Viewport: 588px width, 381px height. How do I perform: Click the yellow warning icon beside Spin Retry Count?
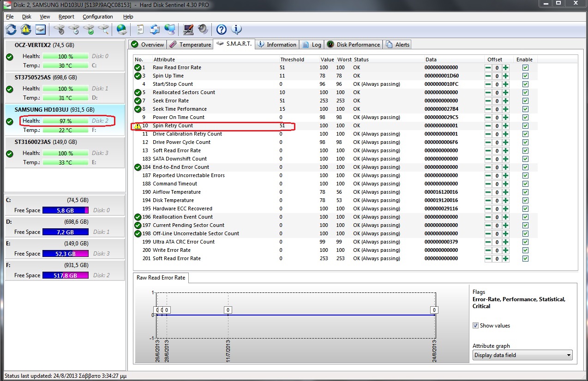[138, 125]
